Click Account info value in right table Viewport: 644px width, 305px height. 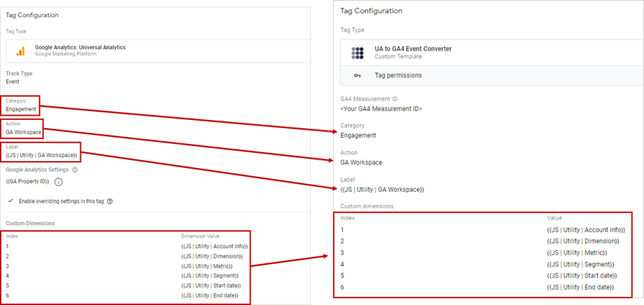point(586,230)
